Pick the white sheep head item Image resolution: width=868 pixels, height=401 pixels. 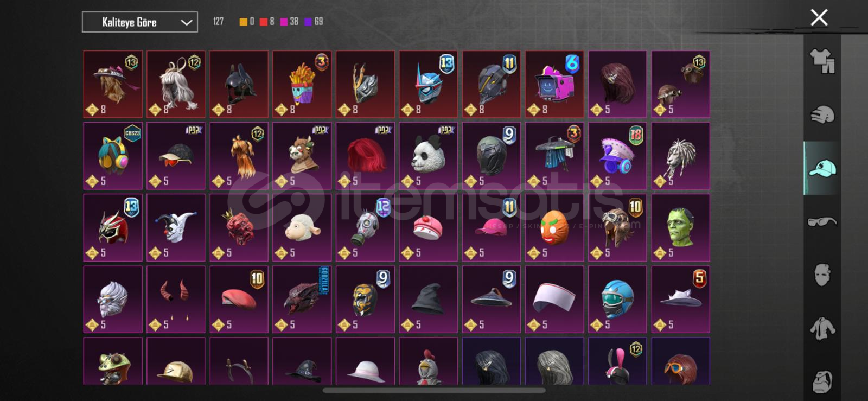tap(302, 227)
